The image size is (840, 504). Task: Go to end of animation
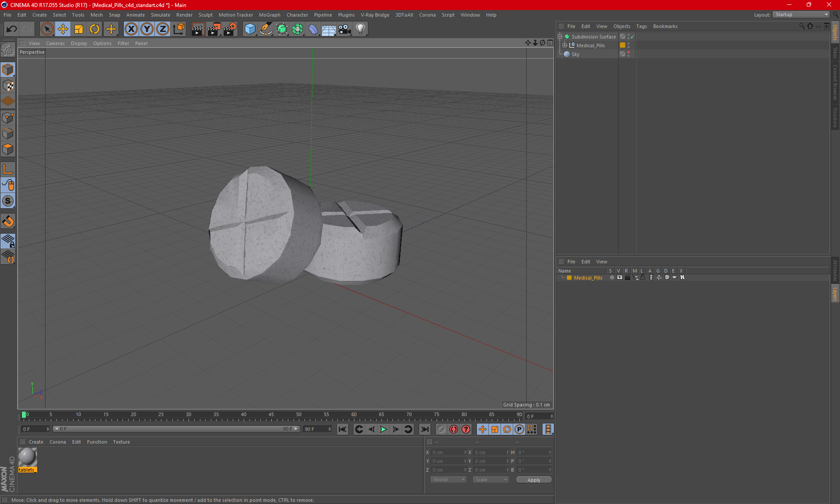(x=424, y=429)
